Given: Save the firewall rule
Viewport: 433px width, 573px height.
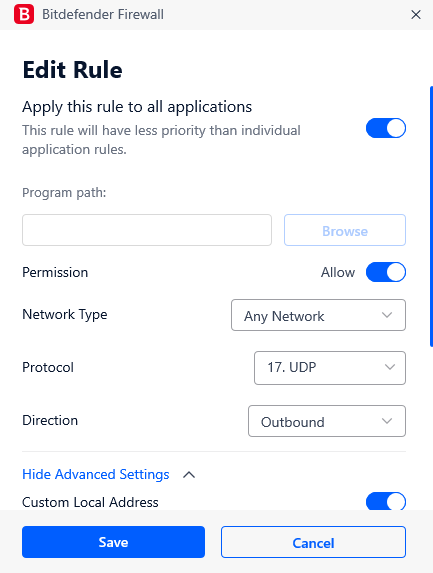Looking at the screenshot, I should coord(113,542).
